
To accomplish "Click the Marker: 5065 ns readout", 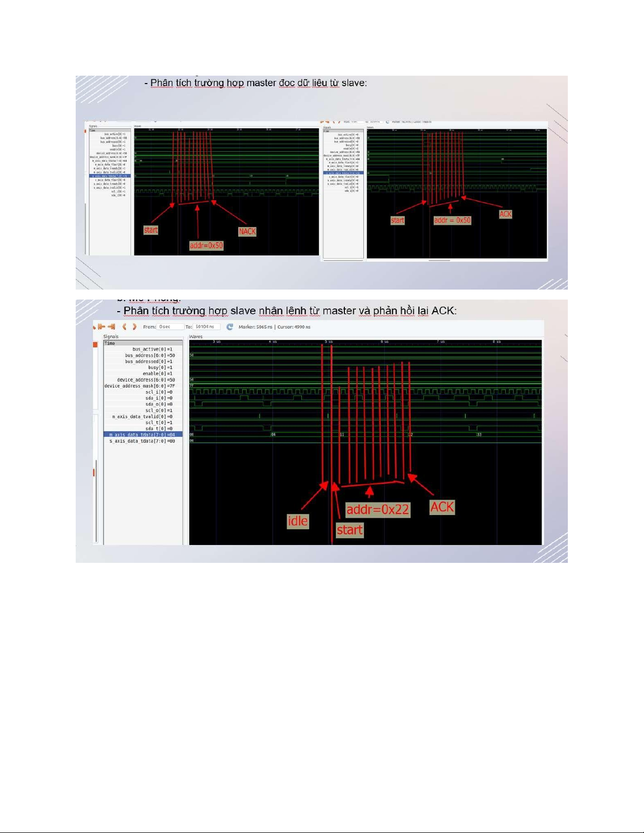I will pyautogui.click(x=255, y=327).
